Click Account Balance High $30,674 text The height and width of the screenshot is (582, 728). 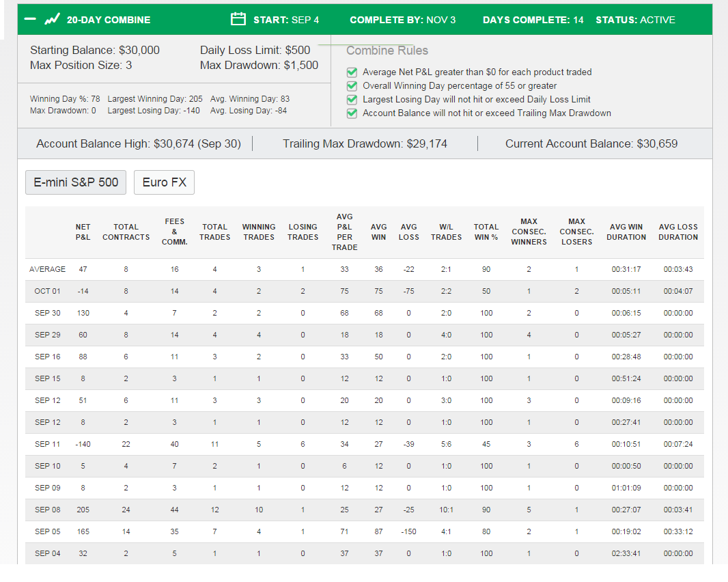pos(139,143)
